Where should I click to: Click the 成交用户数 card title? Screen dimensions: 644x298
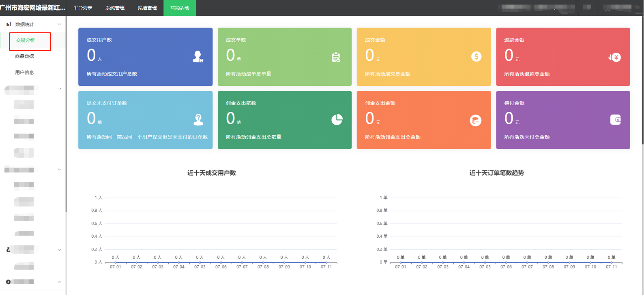tap(99, 40)
